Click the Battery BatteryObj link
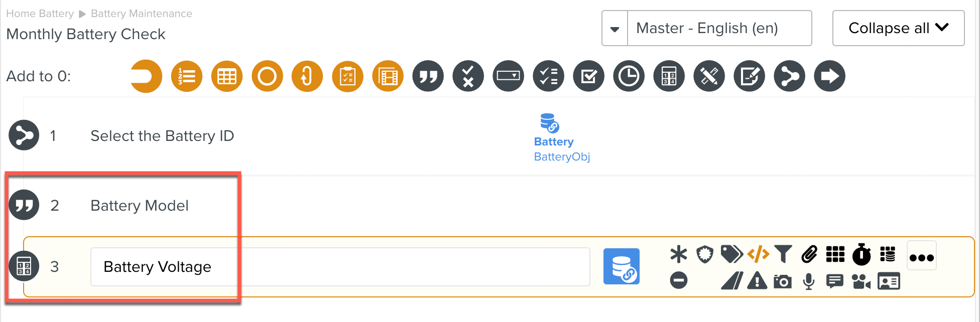The width and height of the screenshot is (980, 322). pos(561,148)
